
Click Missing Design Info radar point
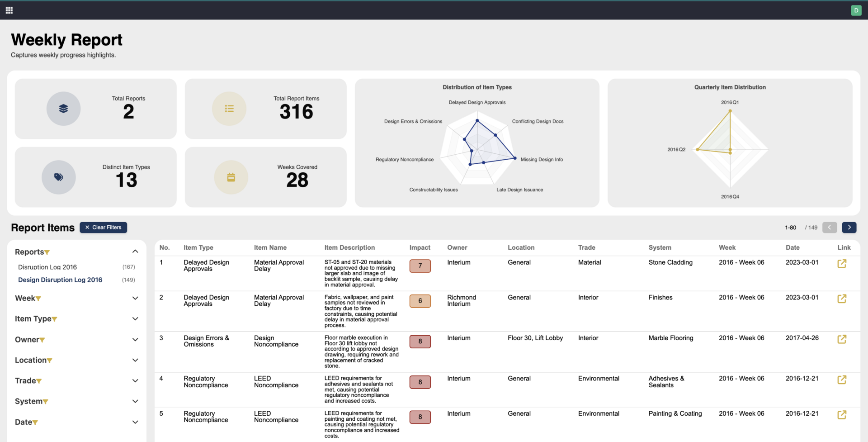(515, 158)
